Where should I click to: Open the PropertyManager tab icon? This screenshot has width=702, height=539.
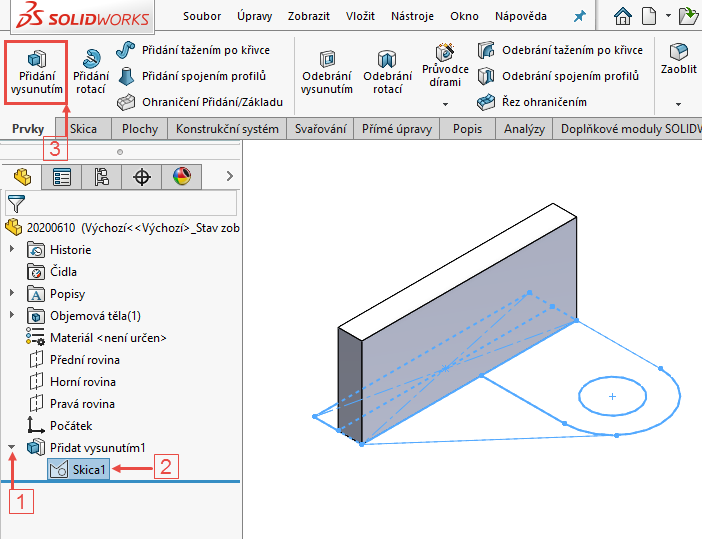click(61, 176)
